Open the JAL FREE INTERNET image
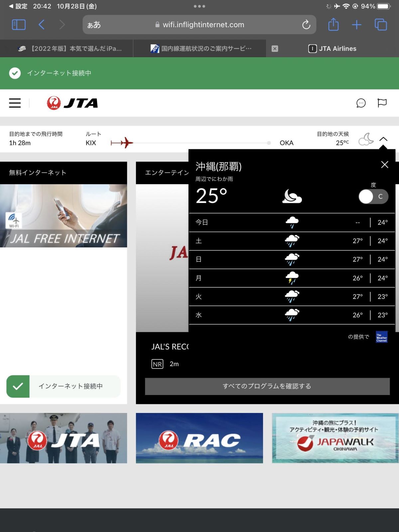Image resolution: width=399 pixels, height=532 pixels. coord(64,216)
